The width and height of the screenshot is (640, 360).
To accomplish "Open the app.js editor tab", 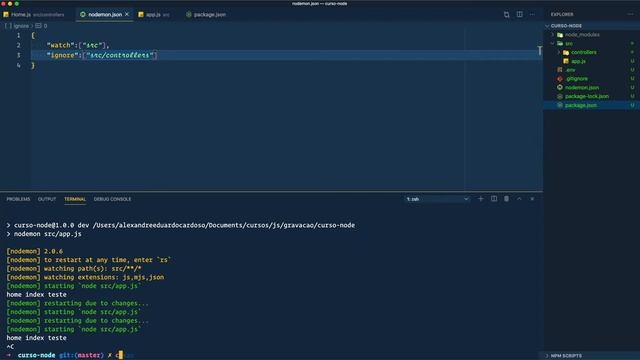I will pyautogui.click(x=153, y=14).
